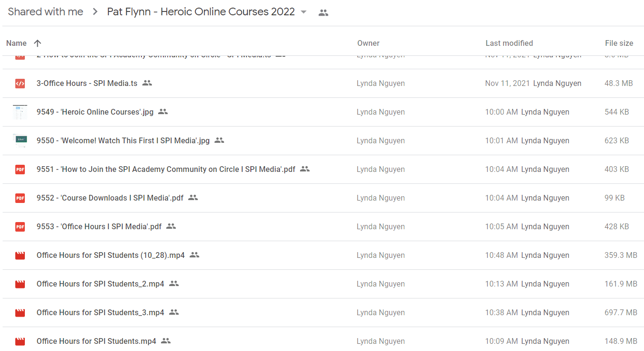Click video icon for Office Hours Students.mp4
The width and height of the screenshot is (644, 351).
(20, 341)
